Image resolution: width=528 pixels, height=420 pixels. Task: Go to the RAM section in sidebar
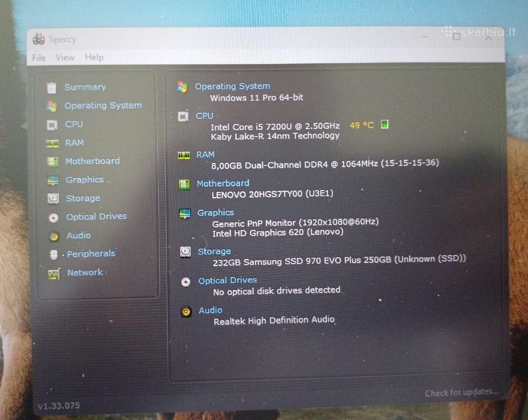pos(74,143)
